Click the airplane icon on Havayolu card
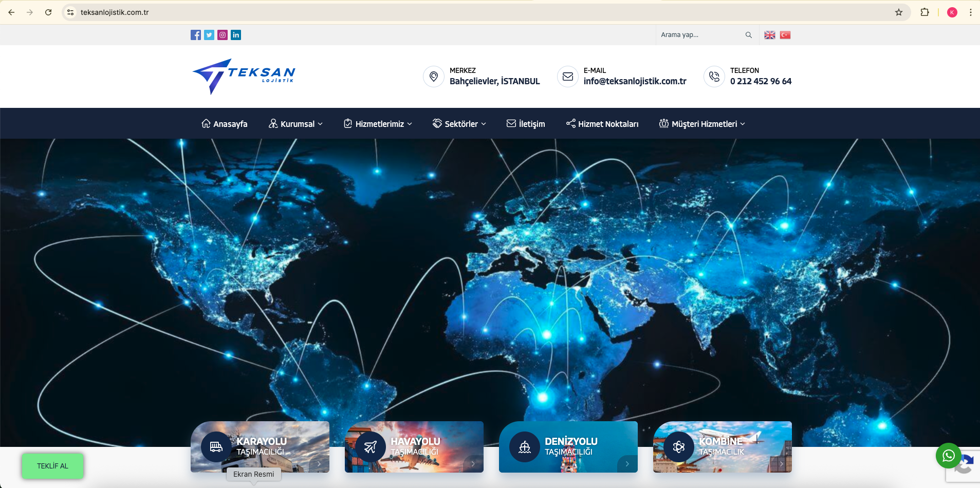The height and width of the screenshot is (488, 980). coord(371,447)
